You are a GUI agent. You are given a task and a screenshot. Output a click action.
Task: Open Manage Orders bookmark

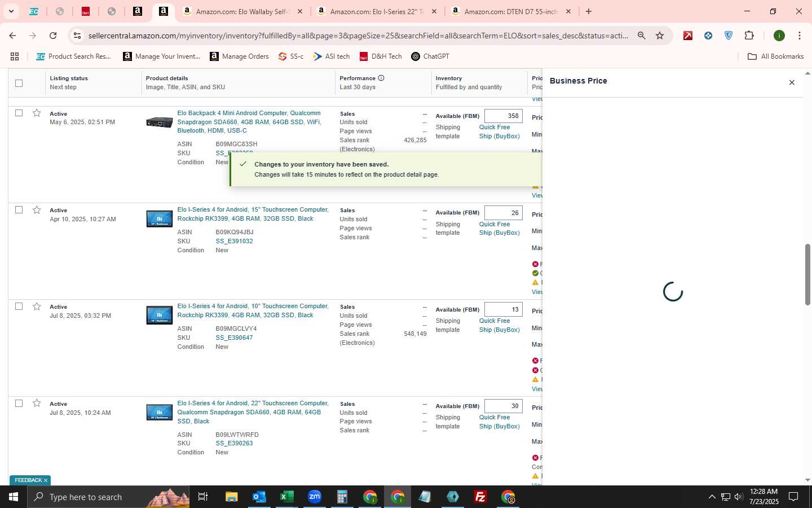pyautogui.click(x=239, y=56)
